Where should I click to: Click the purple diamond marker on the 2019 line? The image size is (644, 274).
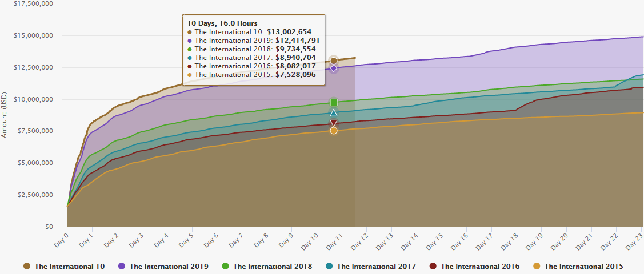pyautogui.click(x=334, y=68)
